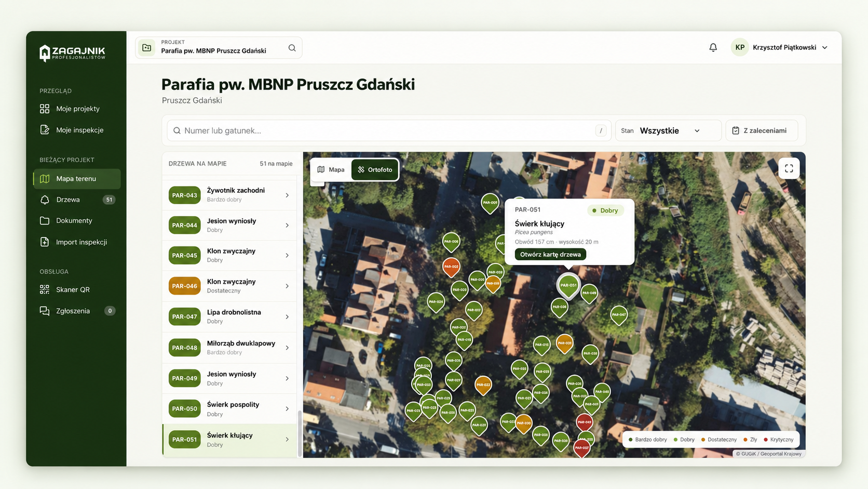The height and width of the screenshot is (489, 868).
Task: Expand user menu Krzysztof Piątkowski
Action: point(825,47)
